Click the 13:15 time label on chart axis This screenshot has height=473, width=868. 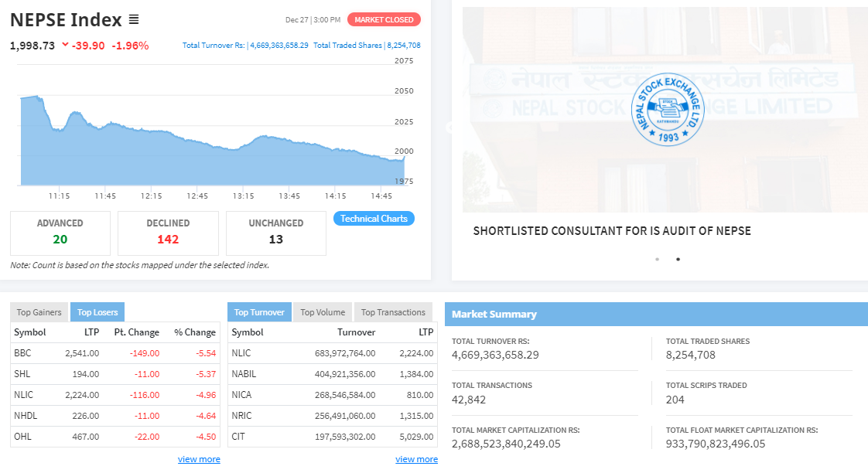point(243,196)
